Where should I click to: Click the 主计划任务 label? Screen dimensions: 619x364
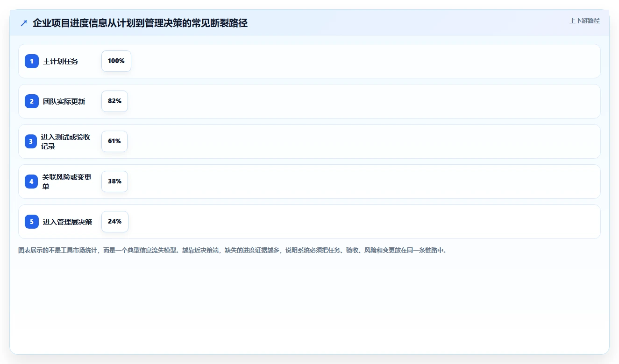(x=61, y=62)
